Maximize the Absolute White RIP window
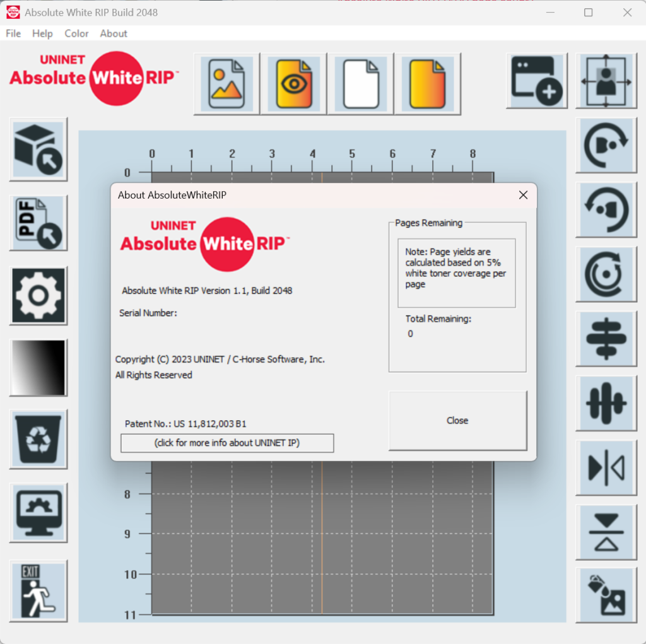This screenshot has width=646, height=644. (589, 13)
